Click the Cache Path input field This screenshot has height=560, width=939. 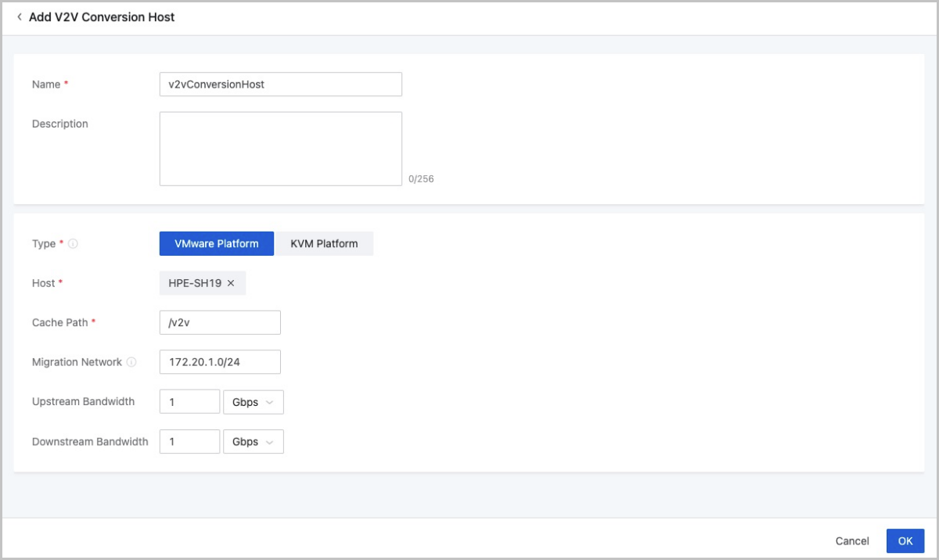[219, 323]
